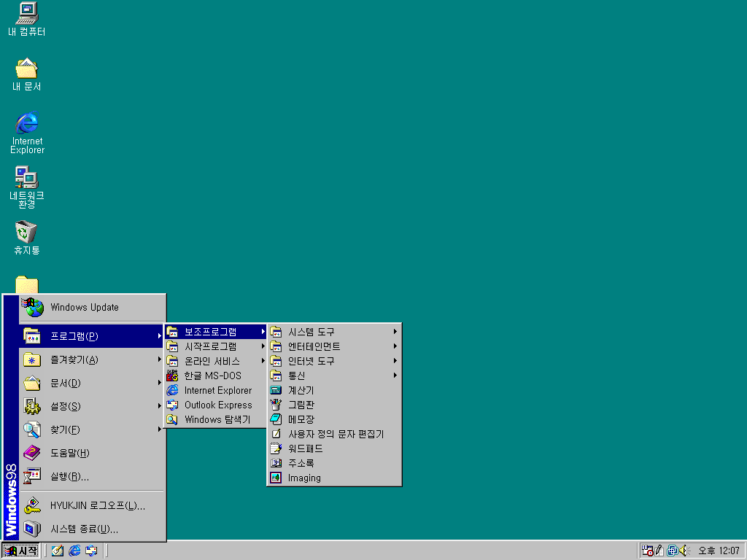This screenshot has width=747, height=560.
Task: Click the 실행 run icon
Action: point(32,476)
